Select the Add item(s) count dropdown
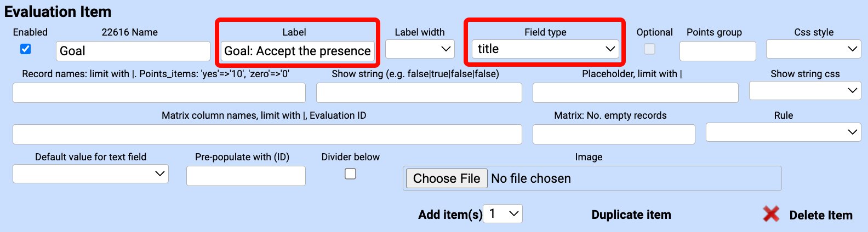This screenshot has height=232, width=868. coord(502,214)
